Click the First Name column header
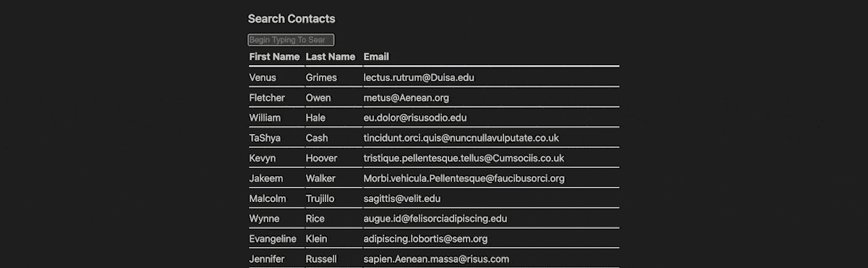The image size is (868, 268). (x=274, y=56)
